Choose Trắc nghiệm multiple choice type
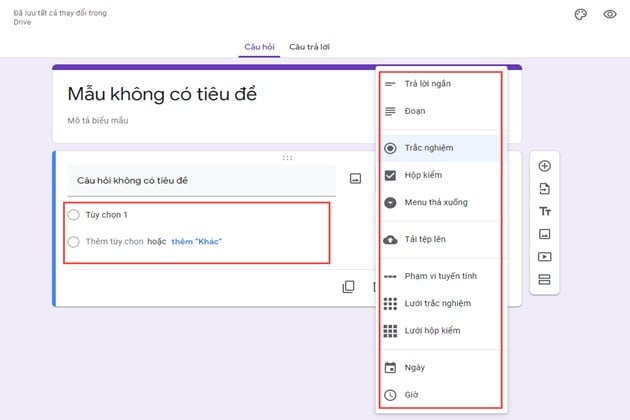Viewport: 630px width, 420px height. click(x=441, y=148)
